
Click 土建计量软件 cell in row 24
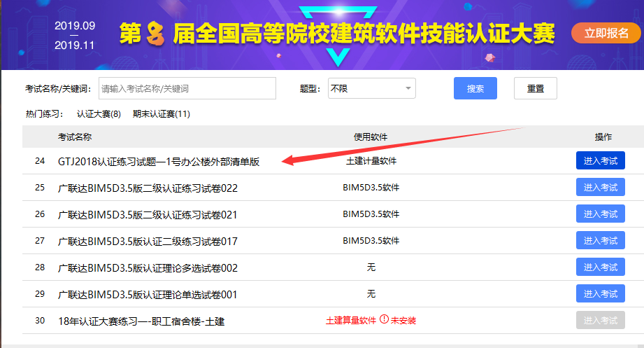[371, 161]
